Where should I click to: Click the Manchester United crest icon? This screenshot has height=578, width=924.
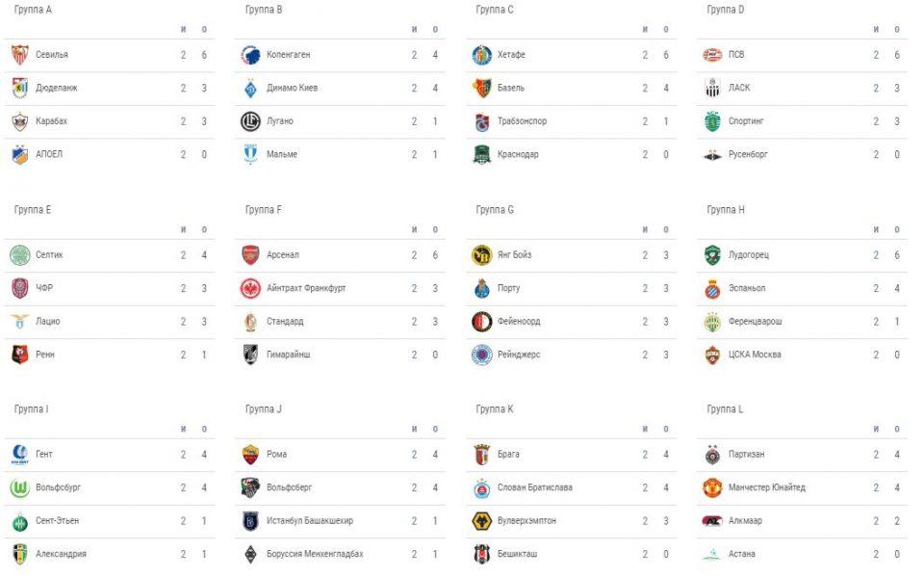click(712, 487)
